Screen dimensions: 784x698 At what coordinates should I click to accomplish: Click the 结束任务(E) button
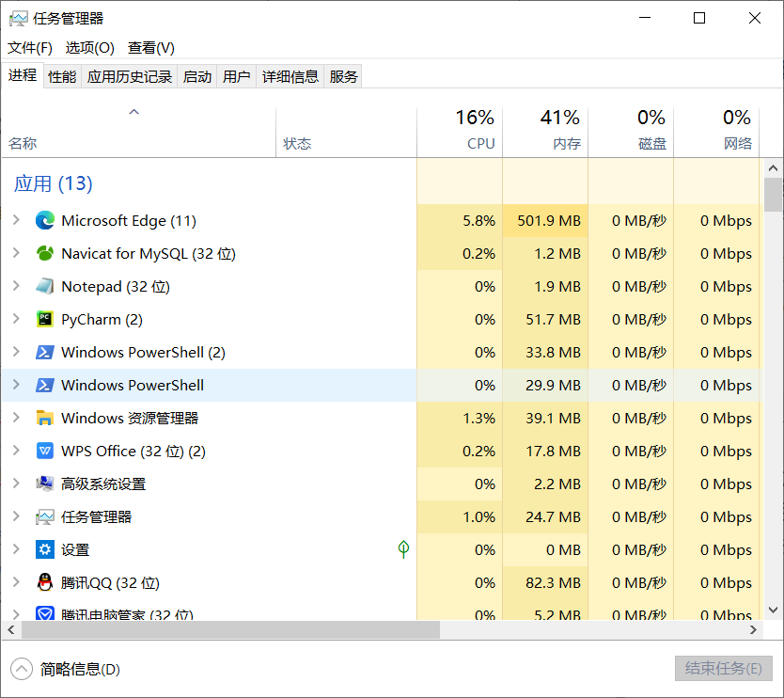724,669
